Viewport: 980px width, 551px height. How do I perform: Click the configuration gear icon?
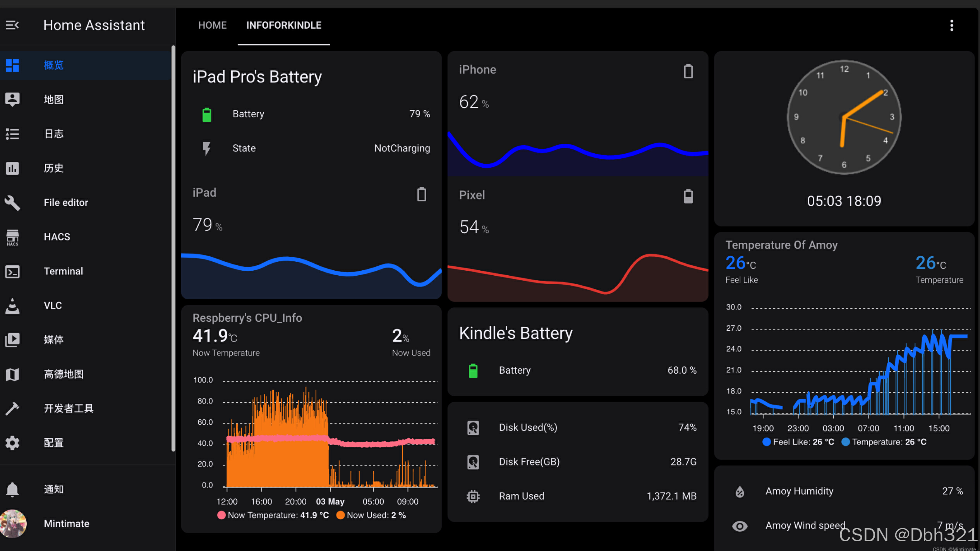click(12, 443)
